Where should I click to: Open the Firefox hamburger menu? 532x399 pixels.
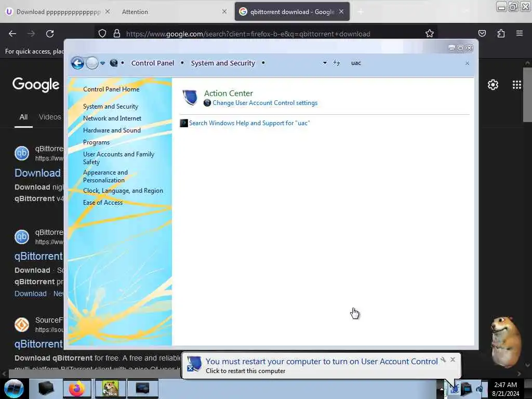tap(519, 33)
